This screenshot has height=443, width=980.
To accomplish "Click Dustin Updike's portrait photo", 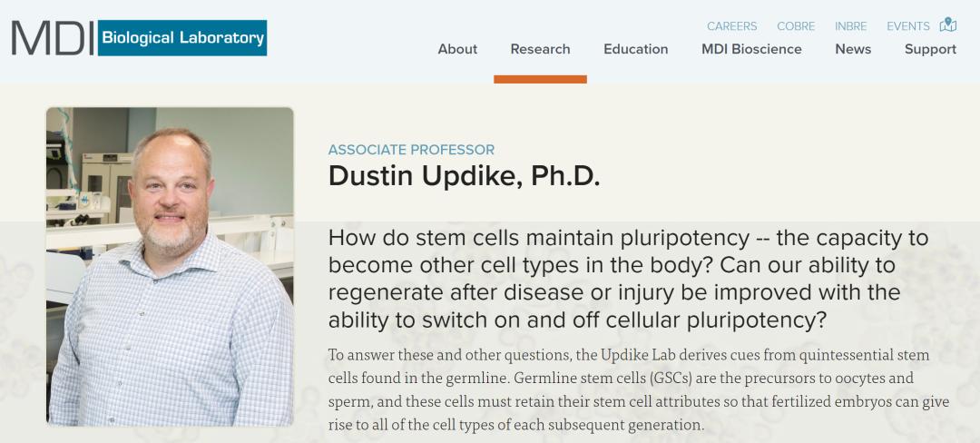I will (x=170, y=267).
